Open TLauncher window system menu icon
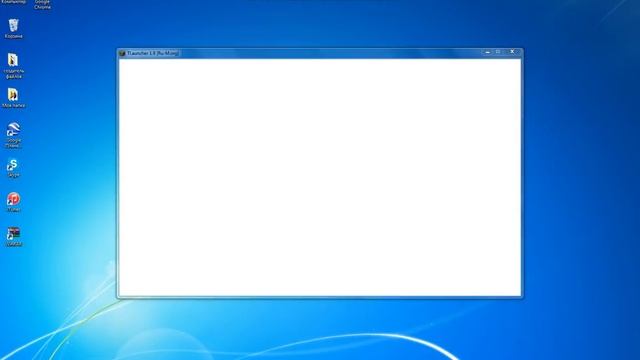 (x=122, y=53)
